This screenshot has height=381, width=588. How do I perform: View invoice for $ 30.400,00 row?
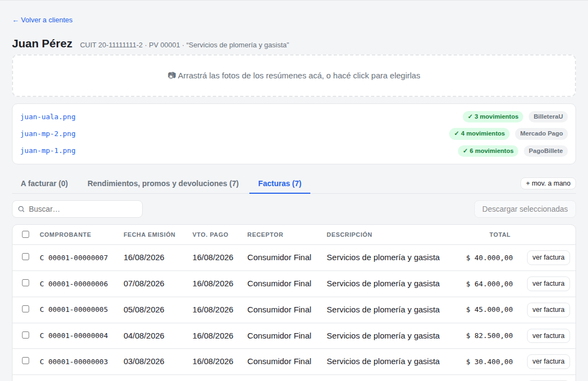(548, 361)
